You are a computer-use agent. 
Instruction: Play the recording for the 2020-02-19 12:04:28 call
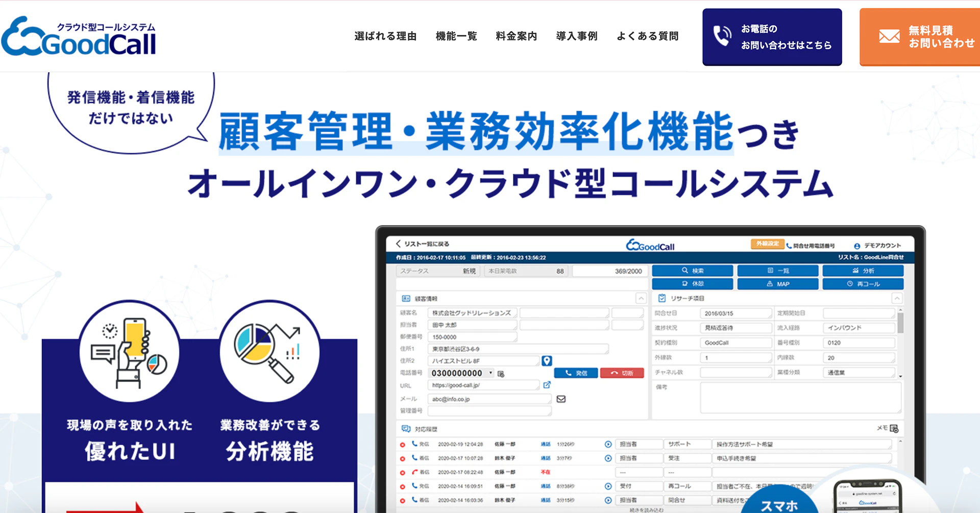tap(608, 445)
